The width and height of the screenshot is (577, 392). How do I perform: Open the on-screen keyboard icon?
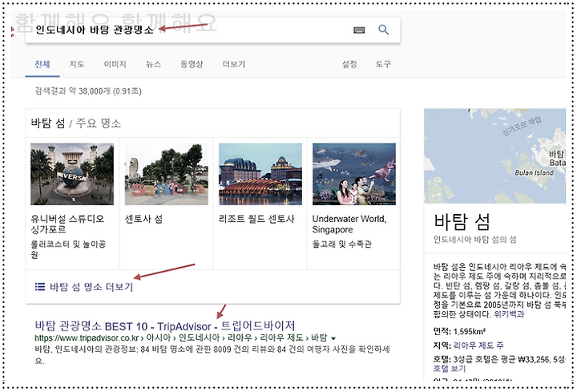click(359, 30)
